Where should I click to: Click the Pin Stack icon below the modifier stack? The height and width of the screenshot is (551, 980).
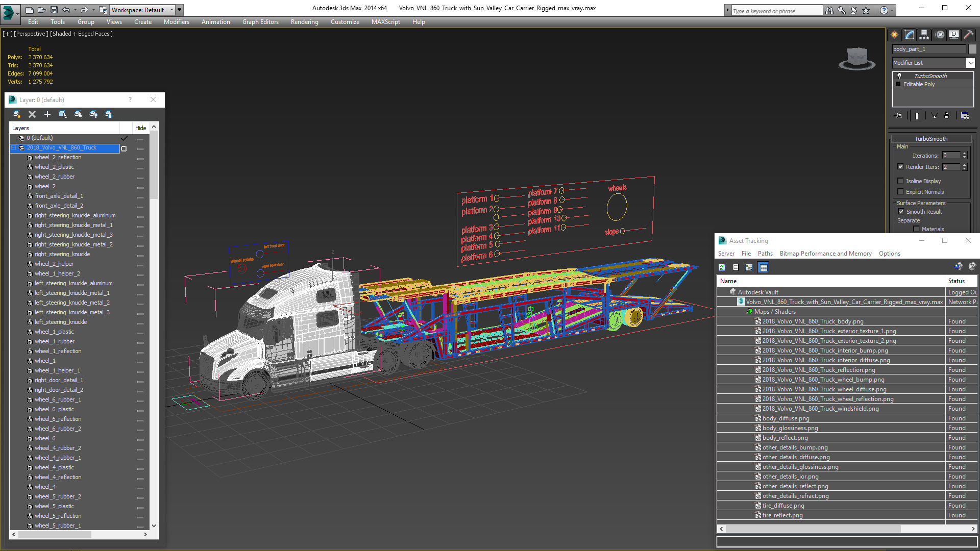(x=899, y=116)
